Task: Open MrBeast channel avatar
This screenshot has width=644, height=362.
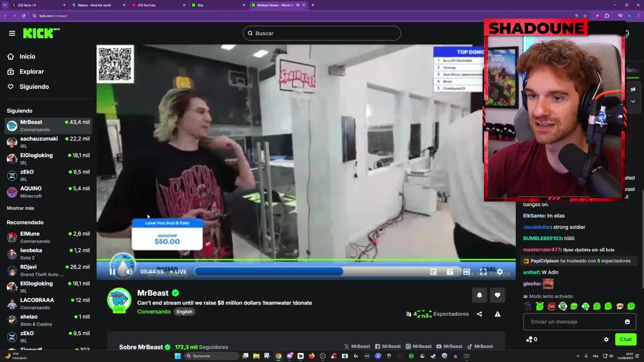Action: pos(119,300)
